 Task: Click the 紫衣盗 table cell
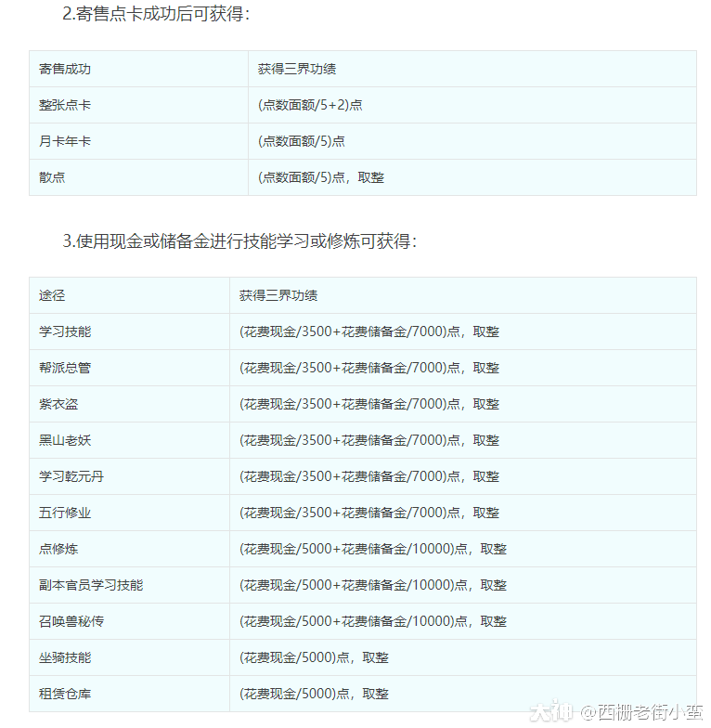58,404
